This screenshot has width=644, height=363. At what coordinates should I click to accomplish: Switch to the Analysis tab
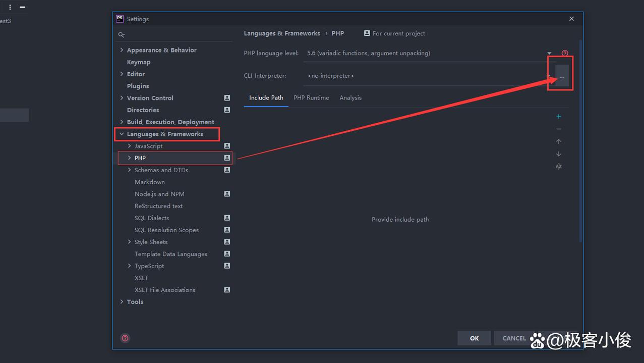tap(350, 97)
